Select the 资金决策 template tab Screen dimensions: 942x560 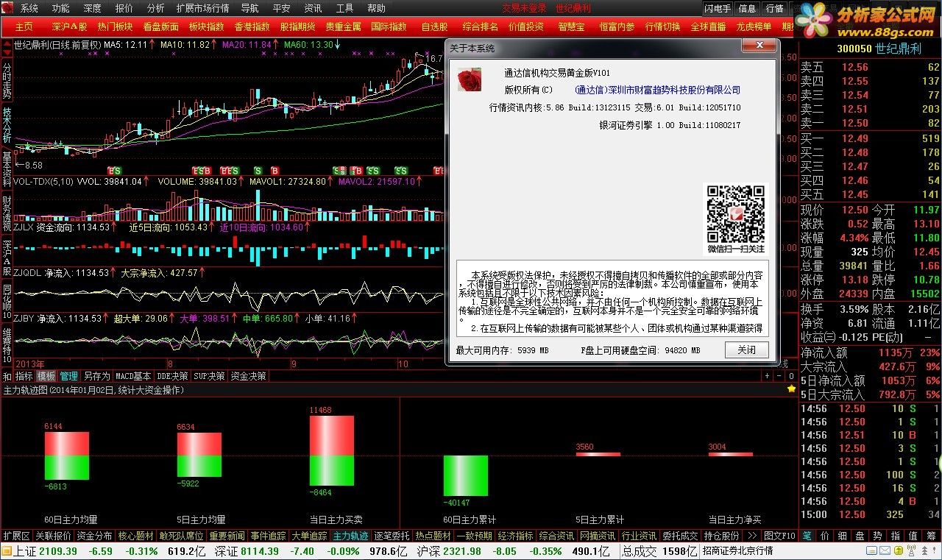[248, 376]
